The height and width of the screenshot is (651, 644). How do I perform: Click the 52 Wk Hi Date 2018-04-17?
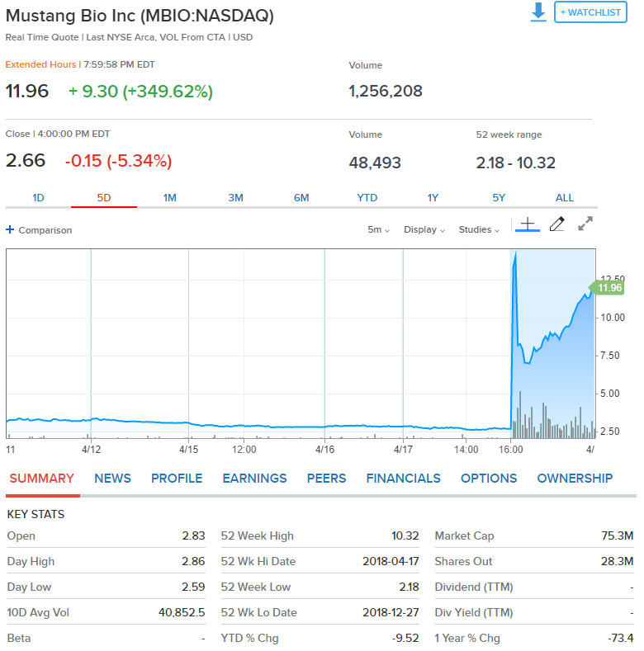click(x=391, y=561)
